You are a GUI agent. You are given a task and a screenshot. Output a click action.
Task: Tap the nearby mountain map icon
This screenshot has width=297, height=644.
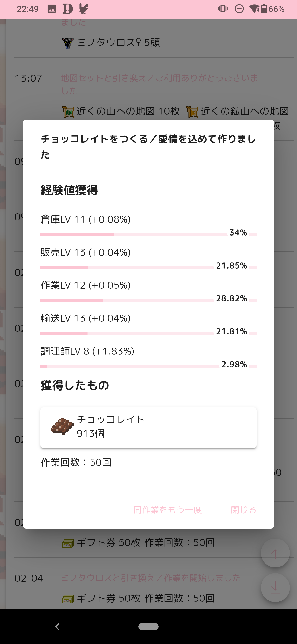point(68,111)
